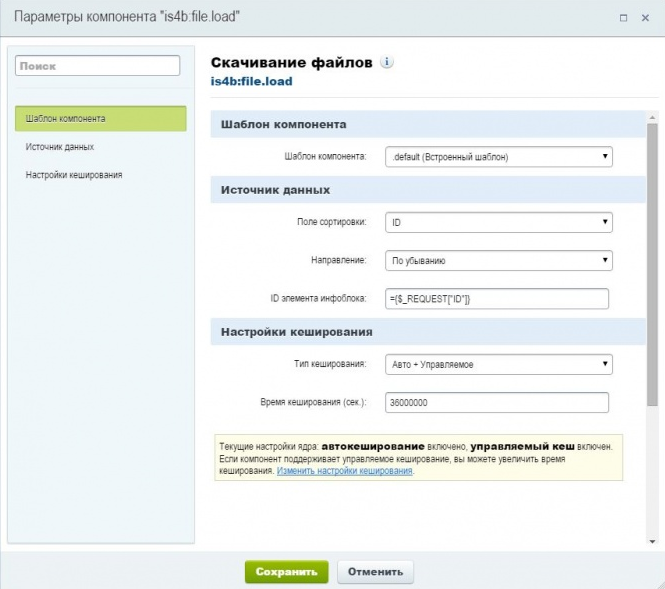Click the Время кеширования input field
665x589 pixels.
point(497,402)
